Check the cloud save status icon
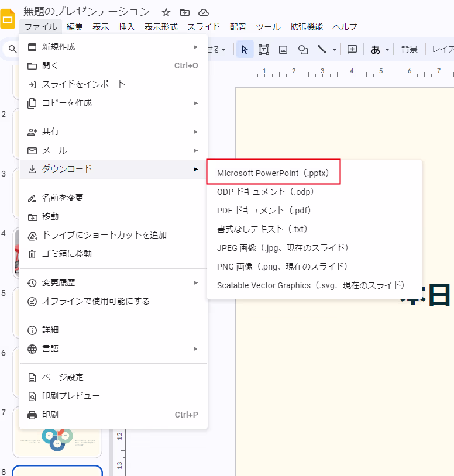This screenshot has width=454, height=476. [204, 12]
